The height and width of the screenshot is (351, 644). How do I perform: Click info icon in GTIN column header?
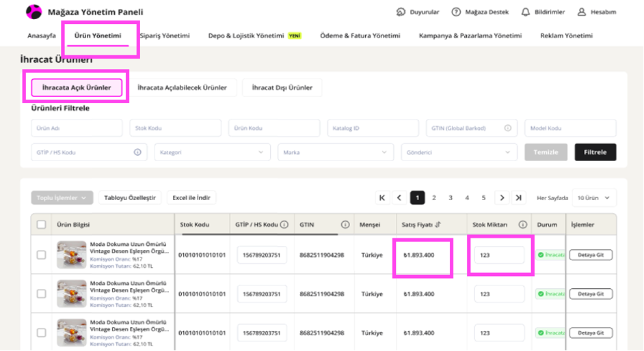click(345, 224)
